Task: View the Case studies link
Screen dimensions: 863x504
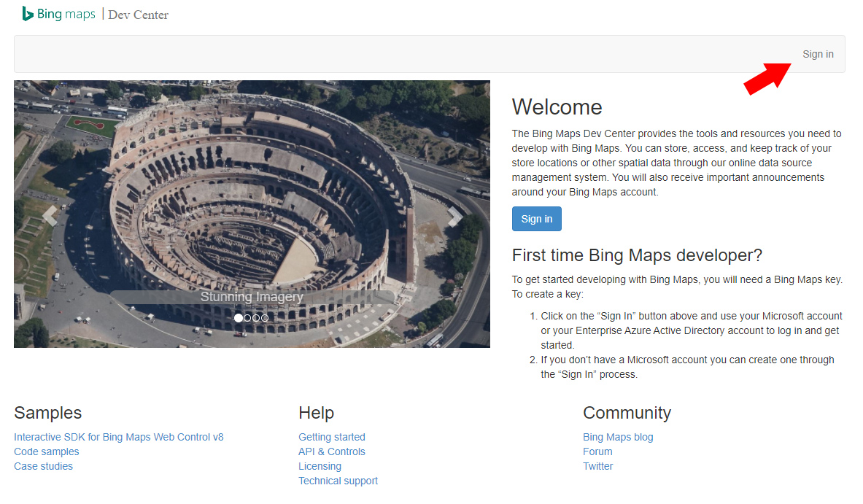Action: pos(44,466)
